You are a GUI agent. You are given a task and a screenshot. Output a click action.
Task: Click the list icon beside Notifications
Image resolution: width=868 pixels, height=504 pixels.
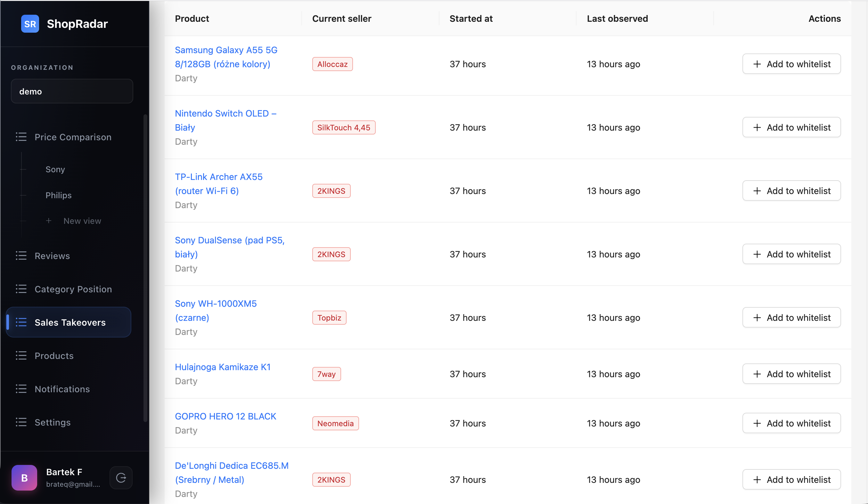click(21, 389)
